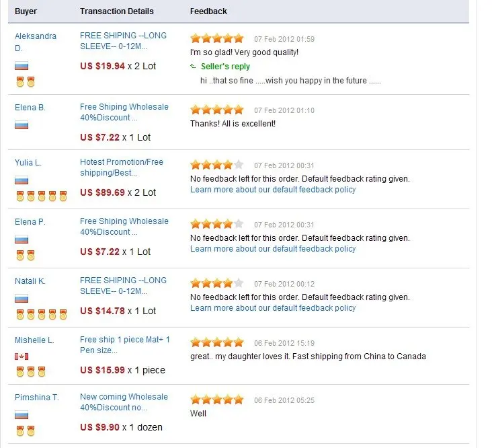Open default feedback policy link for Natali K.
The image size is (492, 448).
pyautogui.click(x=273, y=308)
